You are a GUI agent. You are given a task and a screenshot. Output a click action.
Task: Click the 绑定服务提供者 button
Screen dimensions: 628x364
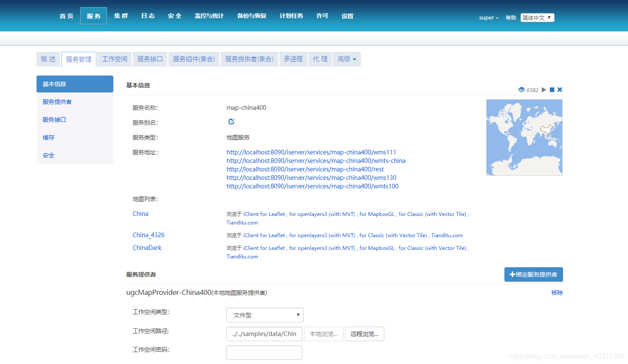534,274
